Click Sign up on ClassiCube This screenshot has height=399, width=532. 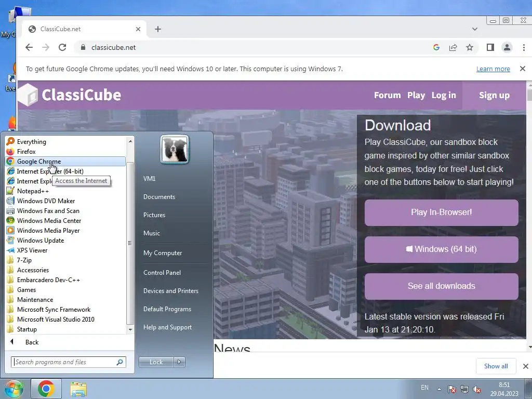(495, 96)
